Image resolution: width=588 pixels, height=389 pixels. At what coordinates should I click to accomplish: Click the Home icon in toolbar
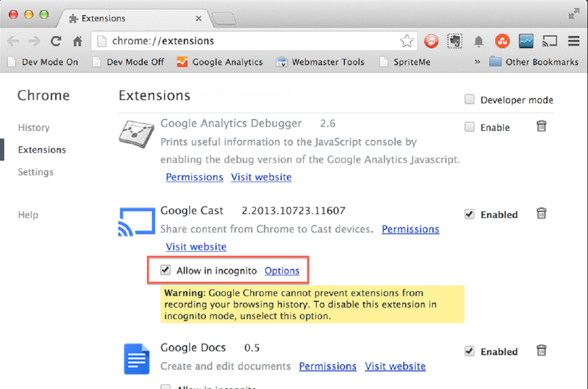point(77,42)
